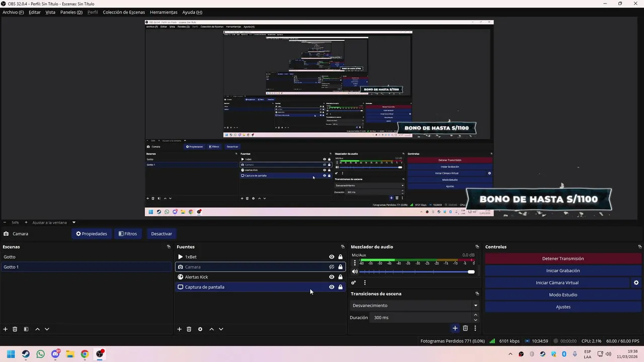Open the Desvanecimiento transition dropdown
Screen dimensions: 644x362
tap(414, 305)
